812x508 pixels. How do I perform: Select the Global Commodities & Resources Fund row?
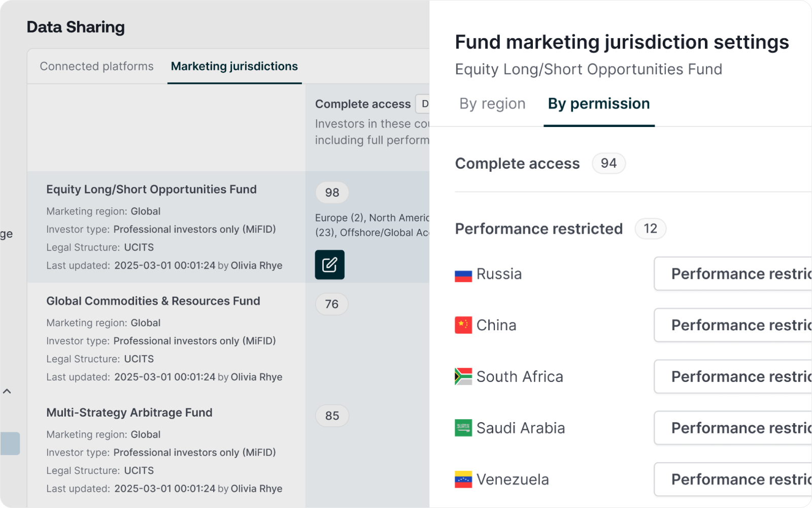(153, 301)
